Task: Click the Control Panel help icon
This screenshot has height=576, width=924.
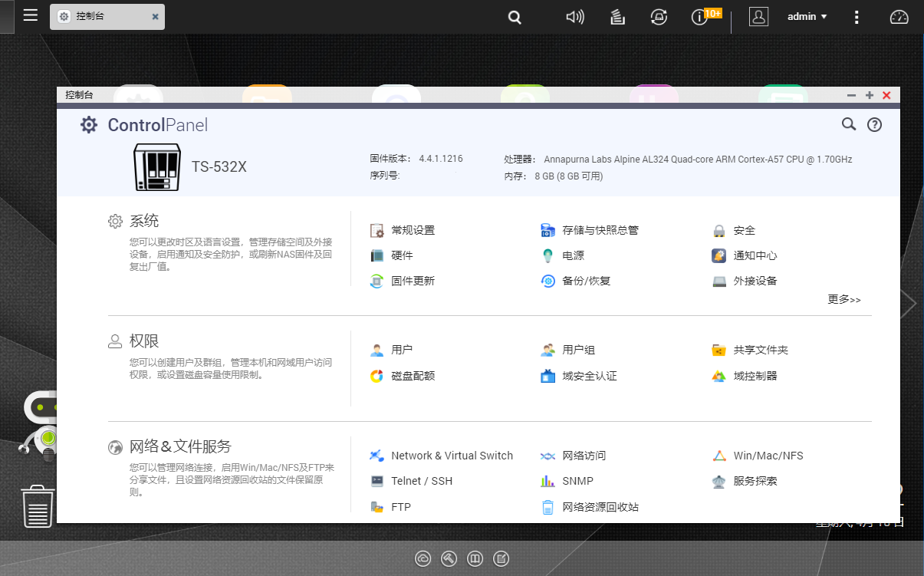Action: (874, 125)
